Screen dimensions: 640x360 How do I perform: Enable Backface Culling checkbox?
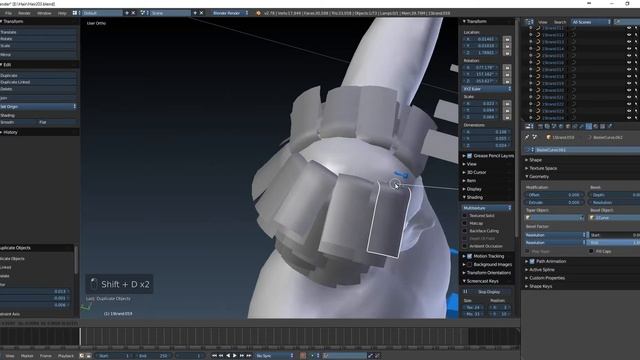click(x=464, y=231)
